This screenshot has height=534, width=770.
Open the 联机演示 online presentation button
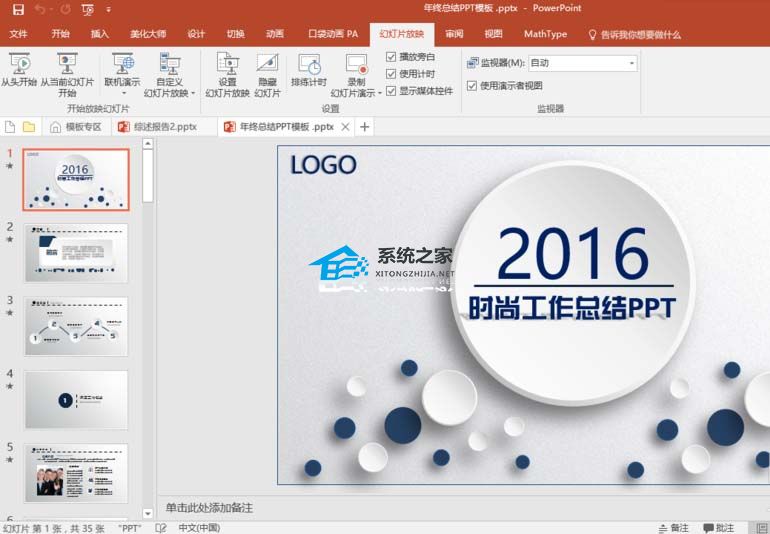(122, 69)
